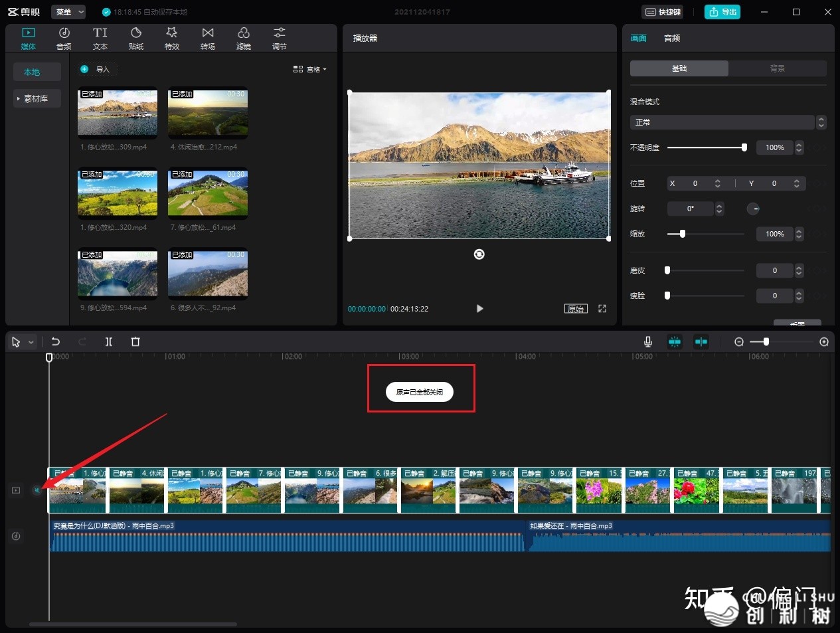Click the 快捷键 shortcuts button
The width and height of the screenshot is (840, 633).
pyautogui.click(x=663, y=12)
